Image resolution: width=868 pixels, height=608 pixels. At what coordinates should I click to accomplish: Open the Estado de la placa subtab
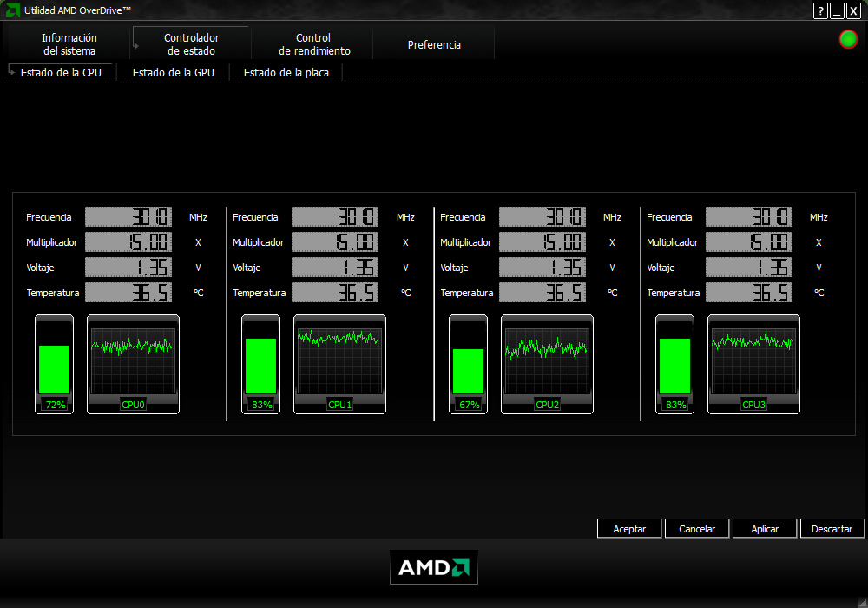coord(286,73)
